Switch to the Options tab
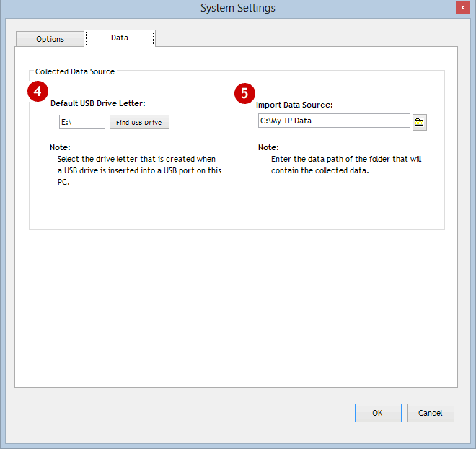 (x=50, y=39)
